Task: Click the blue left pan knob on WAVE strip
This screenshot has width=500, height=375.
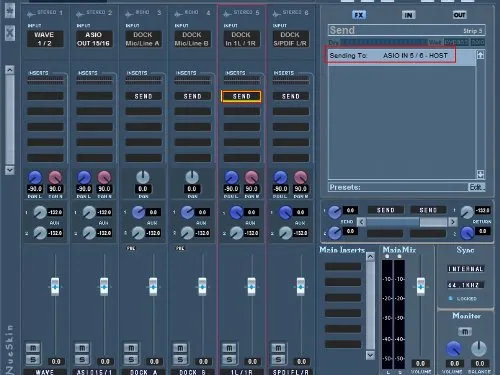Action: coord(35,178)
